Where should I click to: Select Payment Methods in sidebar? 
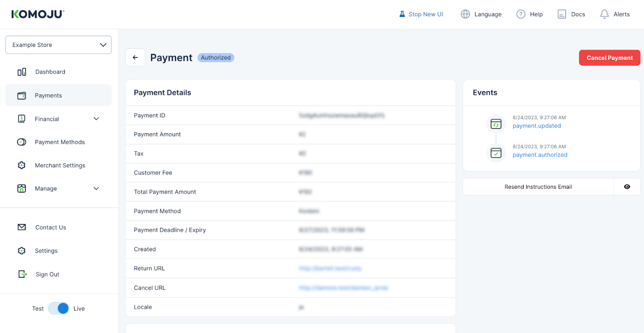pos(60,142)
